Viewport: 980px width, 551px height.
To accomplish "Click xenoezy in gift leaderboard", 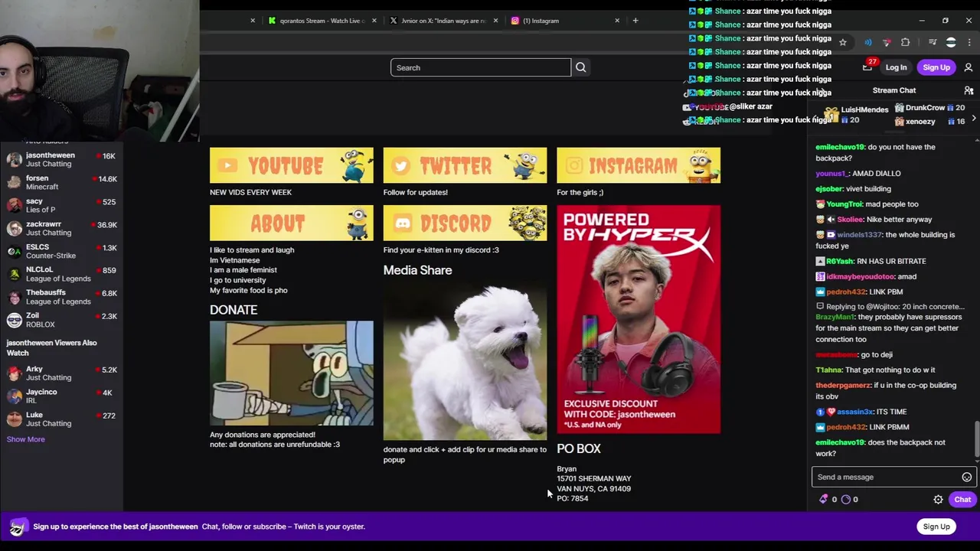I will tap(920, 122).
